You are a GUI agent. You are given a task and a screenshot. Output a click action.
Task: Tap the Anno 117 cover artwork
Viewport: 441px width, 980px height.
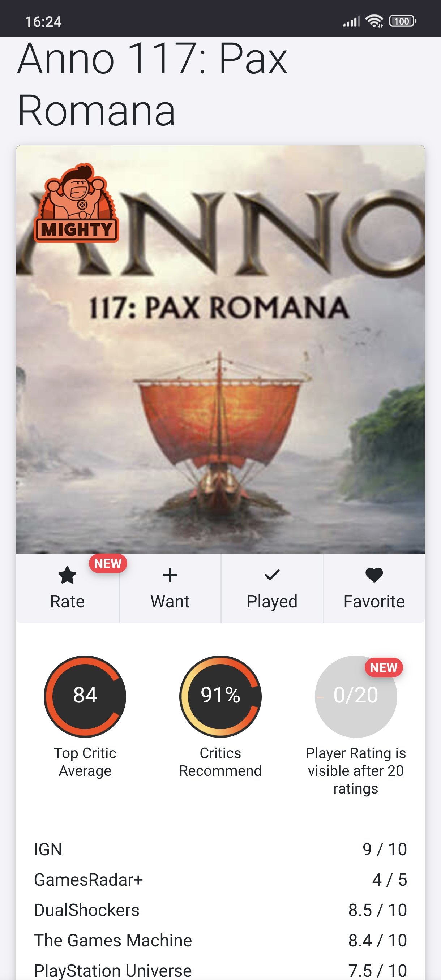(x=220, y=349)
